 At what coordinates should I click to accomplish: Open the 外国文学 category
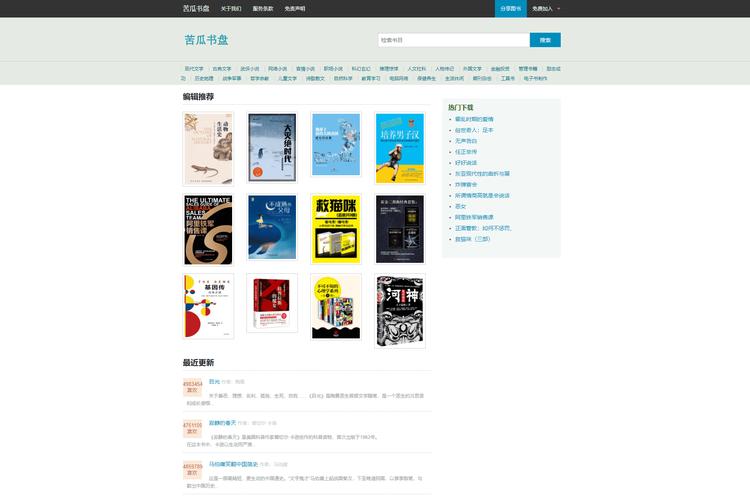[x=472, y=69]
